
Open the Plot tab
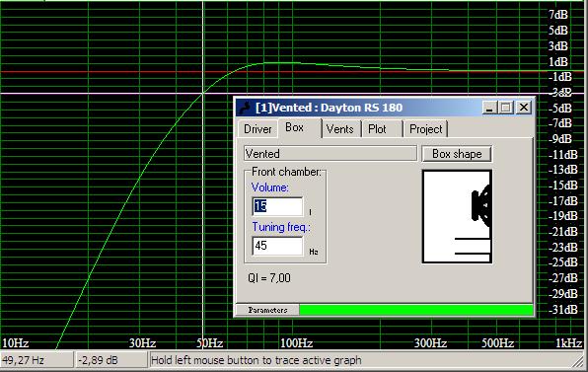(382, 129)
